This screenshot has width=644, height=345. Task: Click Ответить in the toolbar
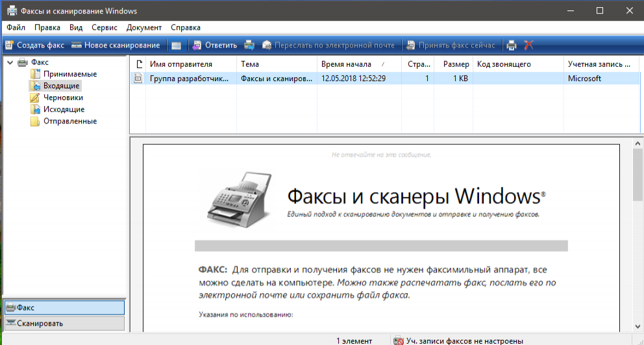click(216, 45)
